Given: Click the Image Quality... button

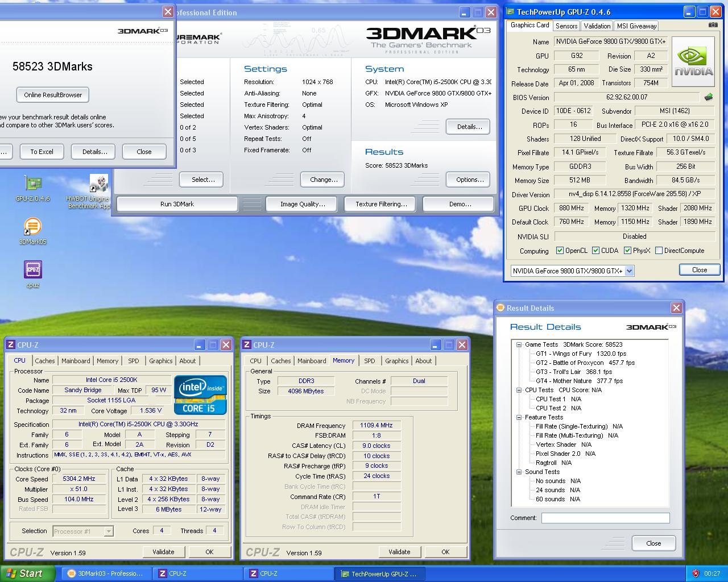Looking at the screenshot, I should pos(303,204).
